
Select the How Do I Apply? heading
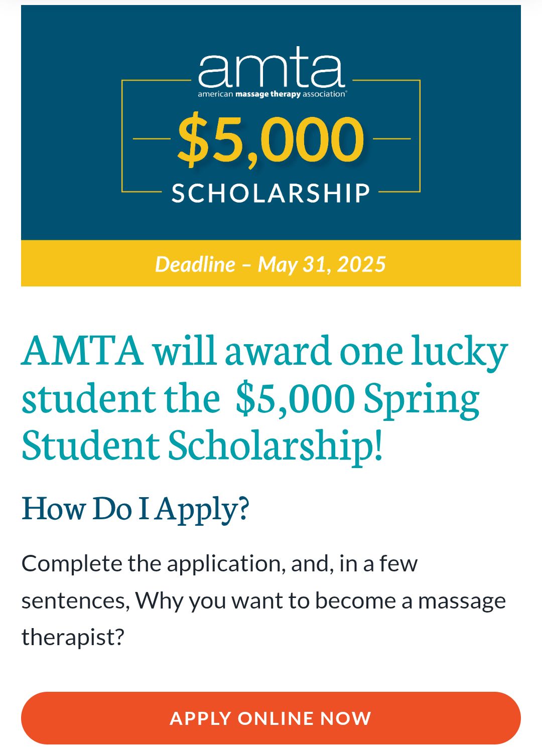click(x=135, y=508)
